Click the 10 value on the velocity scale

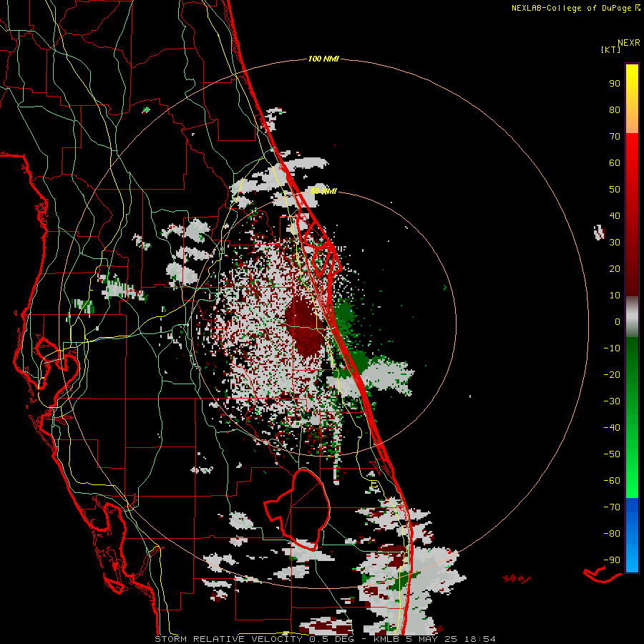coord(615,296)
